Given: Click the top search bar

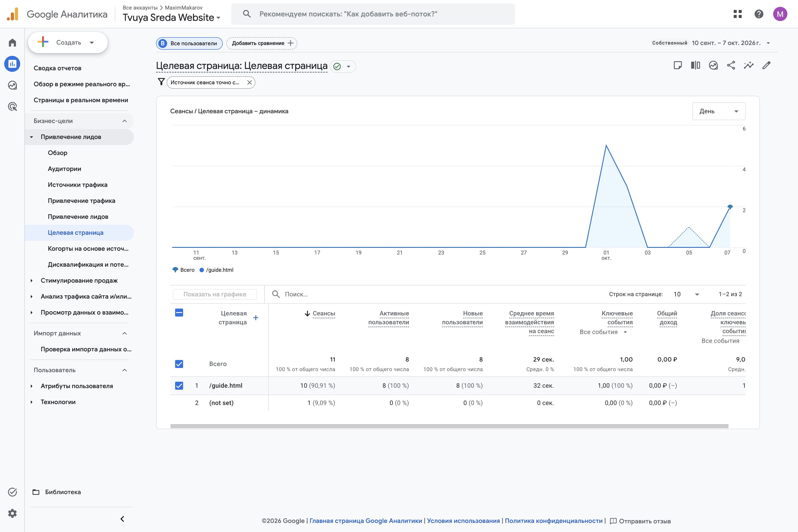Looking at the screenshot, I should 373,14.
